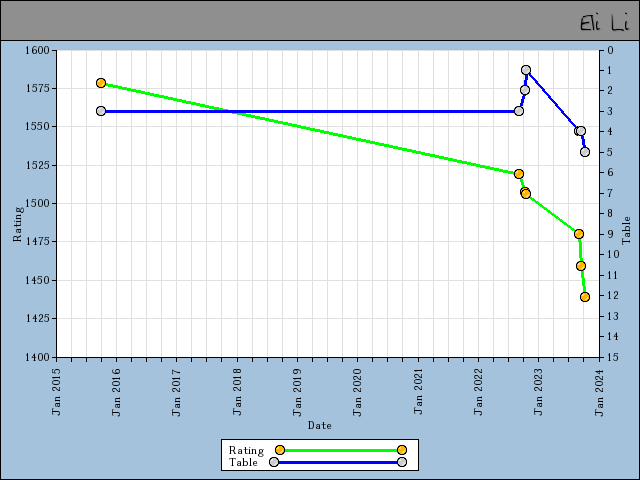Click the "1475" rating axis label

pyautogui.click(x=37, y=242)
